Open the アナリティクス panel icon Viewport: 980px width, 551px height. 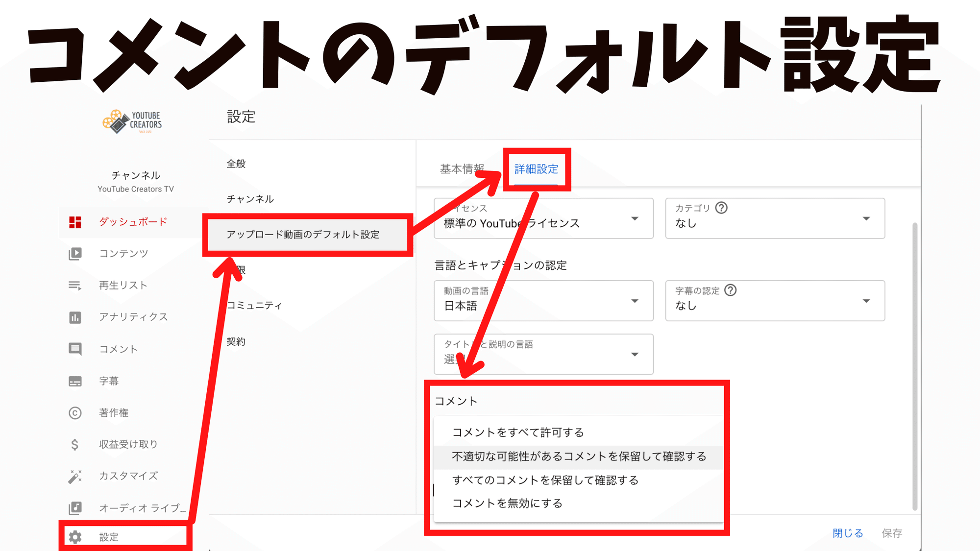tap(74, 317)
